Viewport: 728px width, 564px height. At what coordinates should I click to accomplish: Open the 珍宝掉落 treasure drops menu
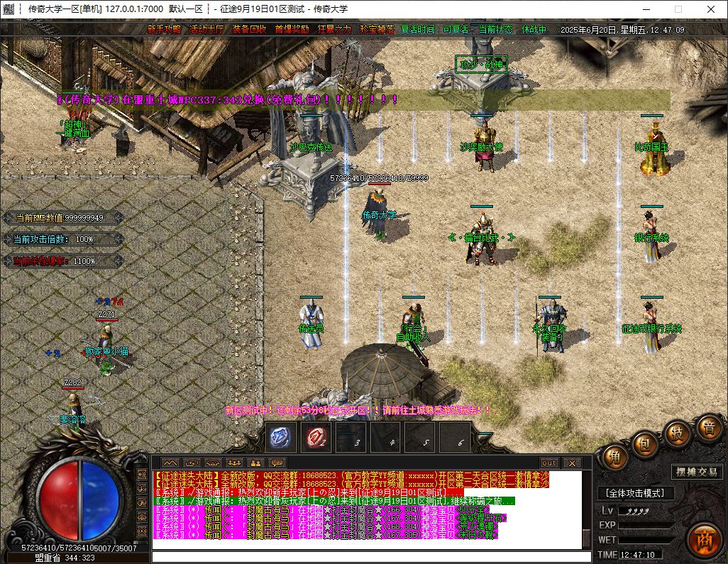[x=377, y=29]
